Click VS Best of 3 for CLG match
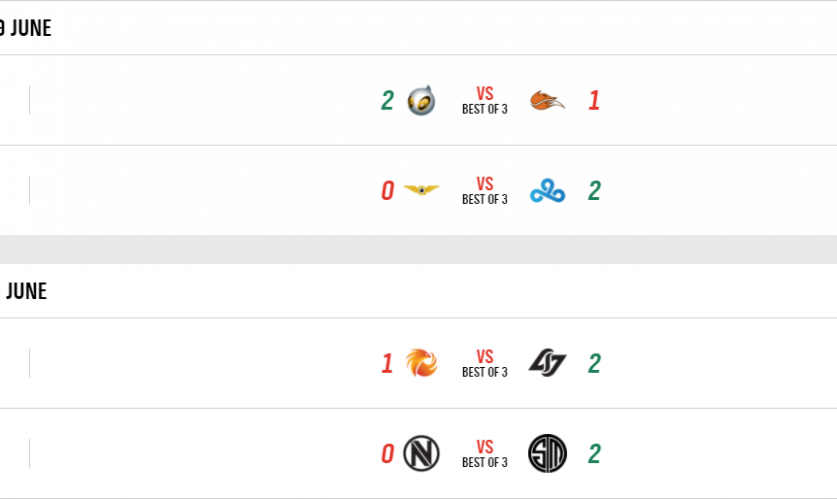The height and width of the screenshot is (500, 837). click(485, 364)
